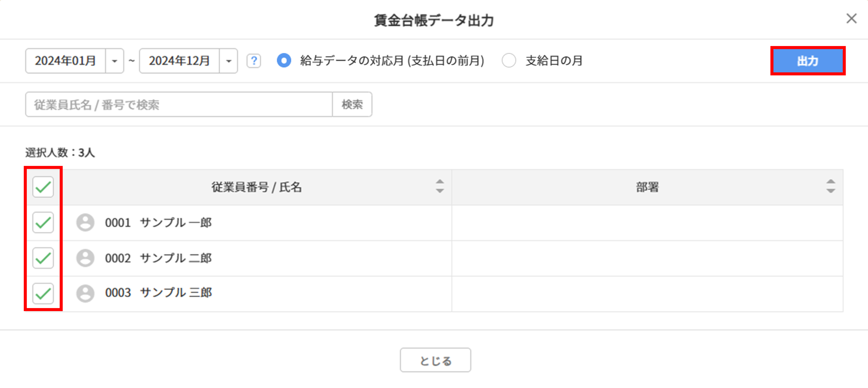
Task: Toggle the select-all header checkbox
Action: coord(43,187)
